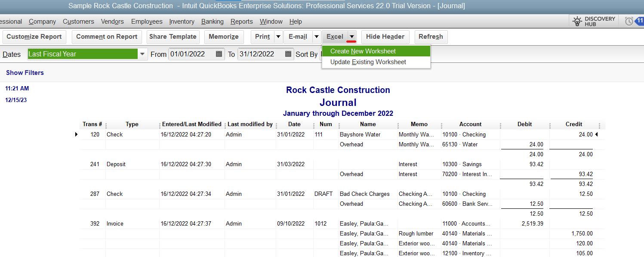
Task: Expand the Print button dropdown arrow
Action: coord(278,37)
